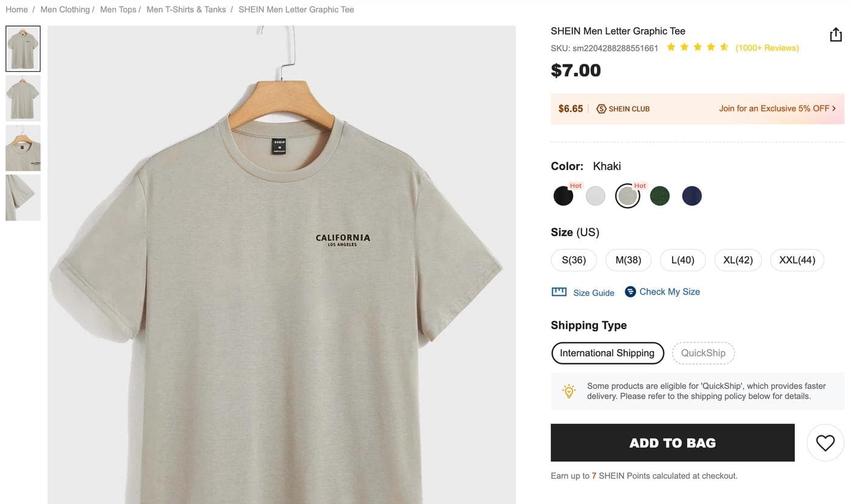
Task: Click the heart wishlist icon
Action: coord(824,442)
